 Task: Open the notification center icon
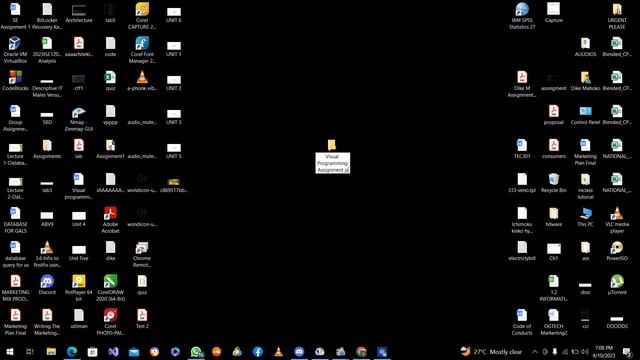627,351
